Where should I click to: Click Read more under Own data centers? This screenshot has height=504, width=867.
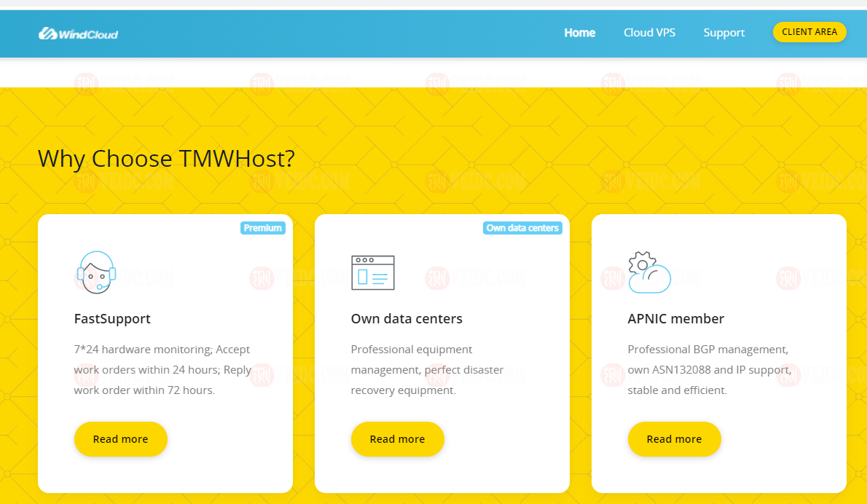coord(397,439)
